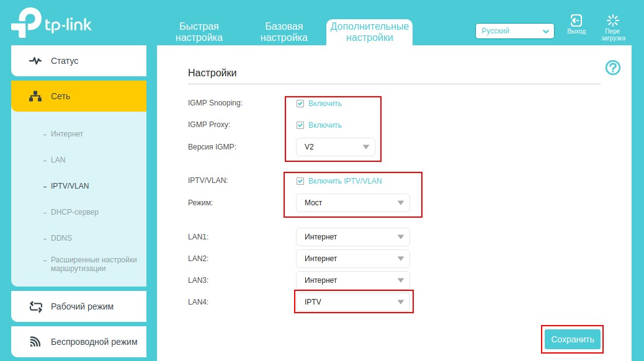Image resolution: width=644 pixels, height=361 pixels.
Task: Open the DHCP-сервер submenu link
Action: pos(74,212)
